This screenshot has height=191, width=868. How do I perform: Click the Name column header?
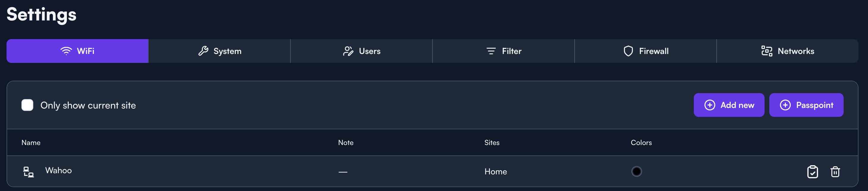(31, 143)
